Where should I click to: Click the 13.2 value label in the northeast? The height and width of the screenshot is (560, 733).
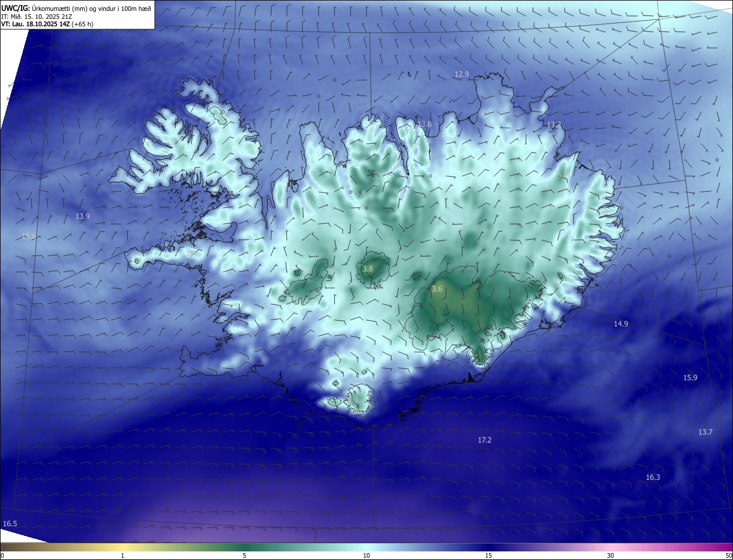coord(554,125)
